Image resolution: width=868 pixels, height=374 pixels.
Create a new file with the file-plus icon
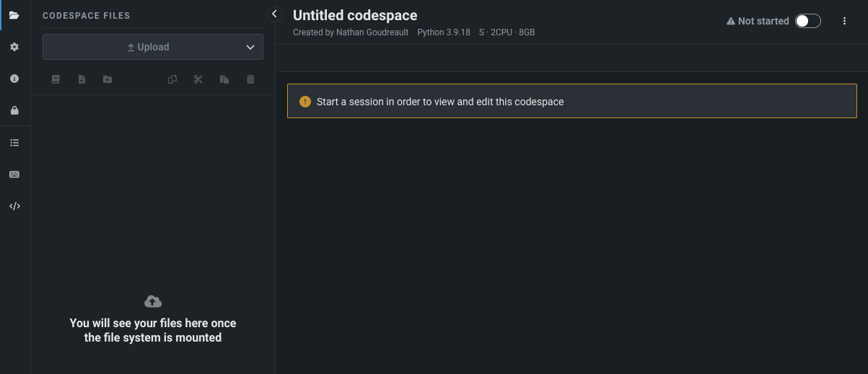82,79
